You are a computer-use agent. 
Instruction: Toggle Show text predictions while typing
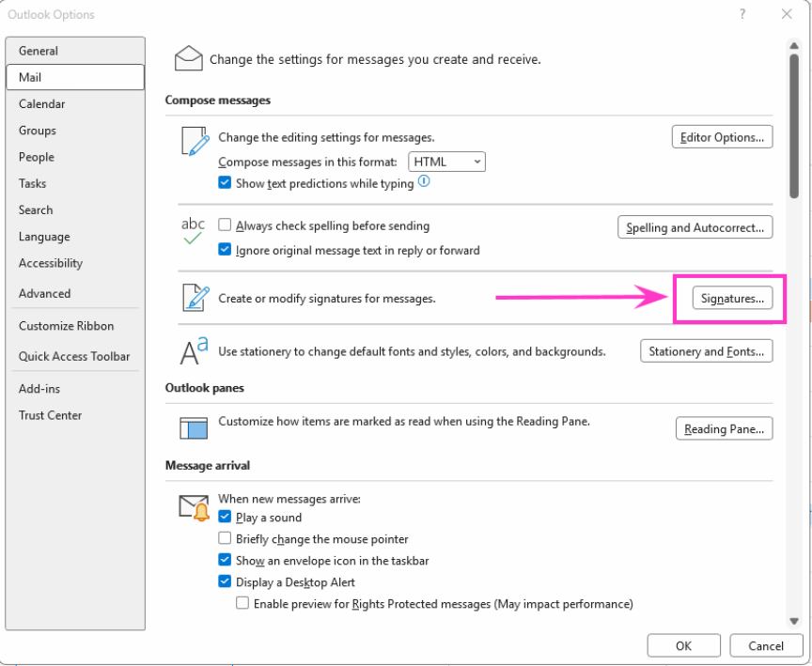[x=225, y=182]
